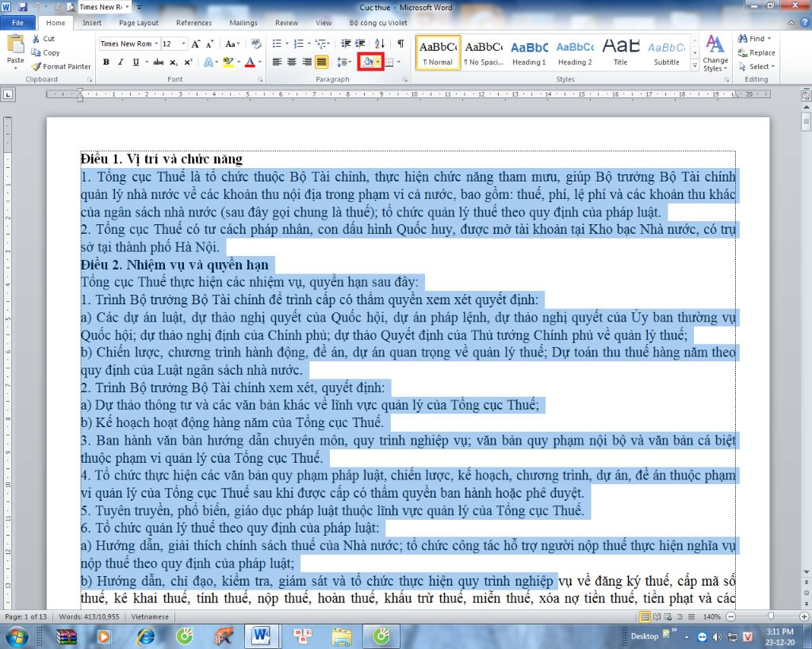Open the Bullets list dropdown arrow
The image size is (812, 649).
point(287,44)
